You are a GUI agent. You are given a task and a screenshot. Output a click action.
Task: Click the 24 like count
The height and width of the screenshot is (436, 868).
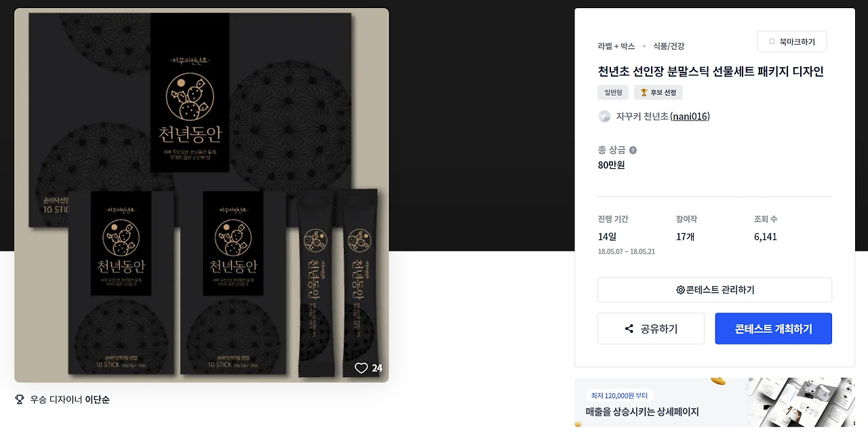[377, 368]
